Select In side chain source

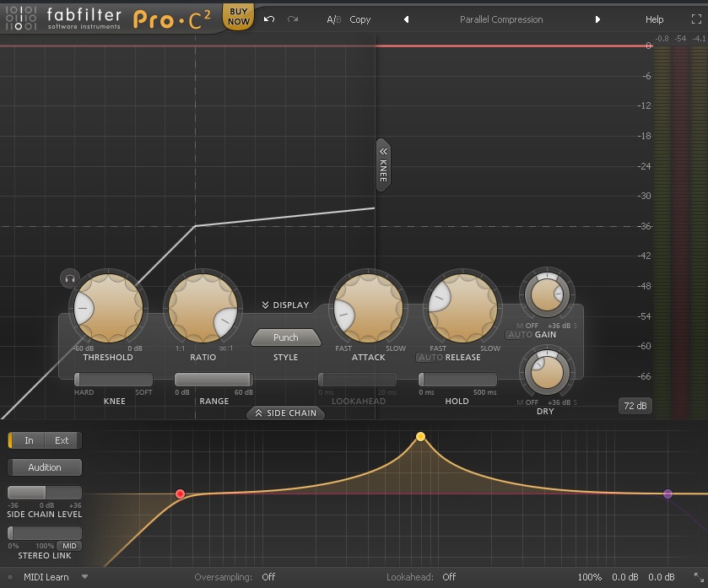pyautogui.click(x=29, y=440)
